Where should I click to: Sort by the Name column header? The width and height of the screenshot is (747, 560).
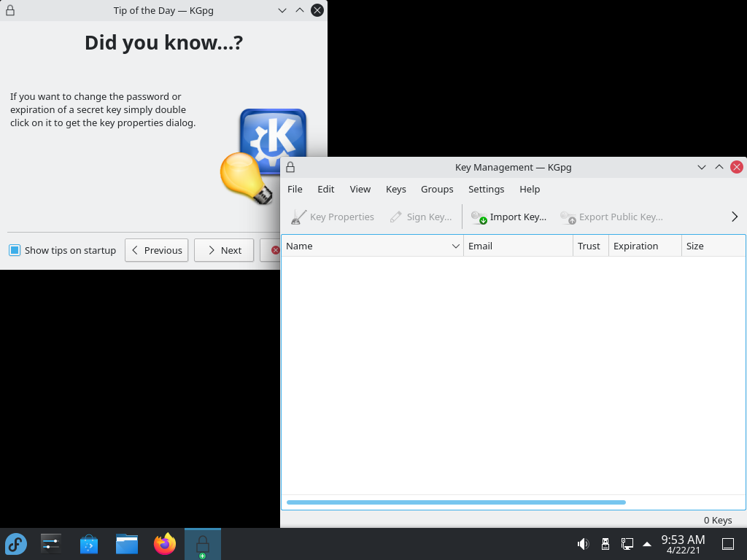click(373, 246)
